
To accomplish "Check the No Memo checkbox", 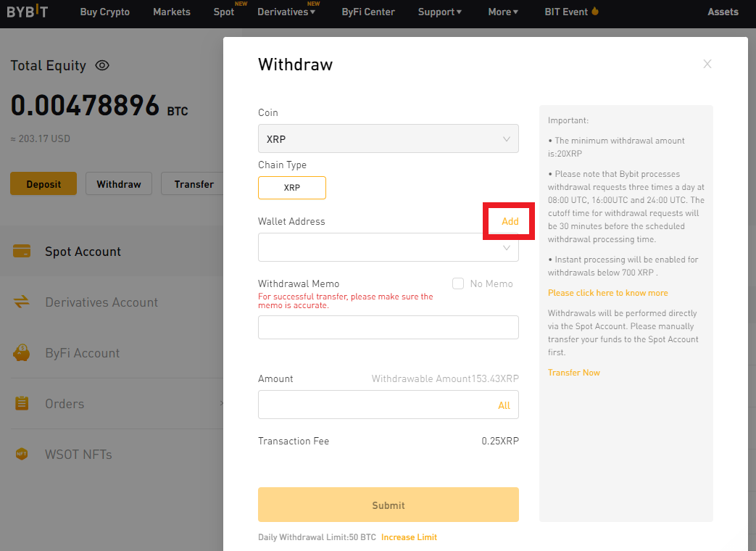I will pyautogui.click(x=458, y=283).
